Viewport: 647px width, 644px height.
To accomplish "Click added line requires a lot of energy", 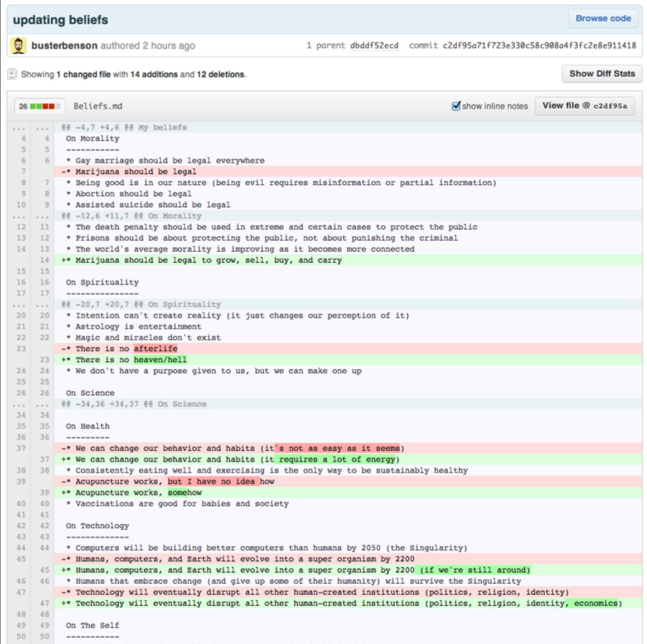I will [x=348, y=460].
